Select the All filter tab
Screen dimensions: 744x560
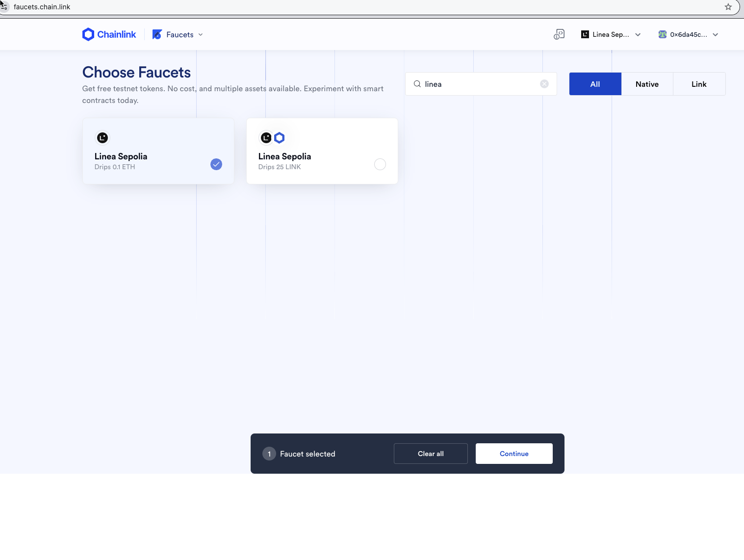point(595,84)
